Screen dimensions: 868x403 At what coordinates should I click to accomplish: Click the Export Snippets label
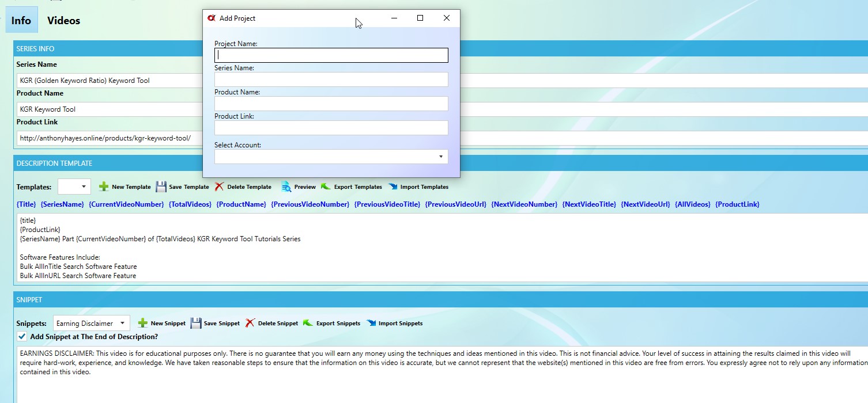click(x=338, y=324)
